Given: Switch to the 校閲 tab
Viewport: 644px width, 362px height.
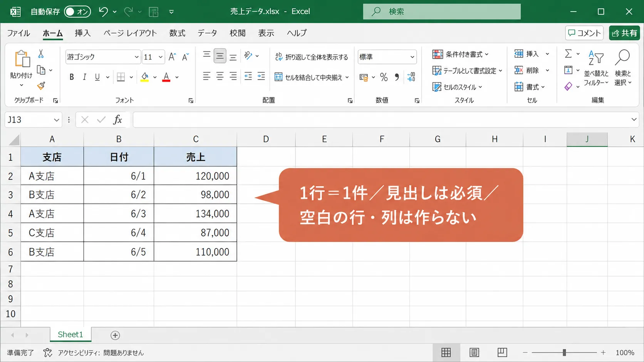Looking at the screenshot, I should [x=238, y=33].
